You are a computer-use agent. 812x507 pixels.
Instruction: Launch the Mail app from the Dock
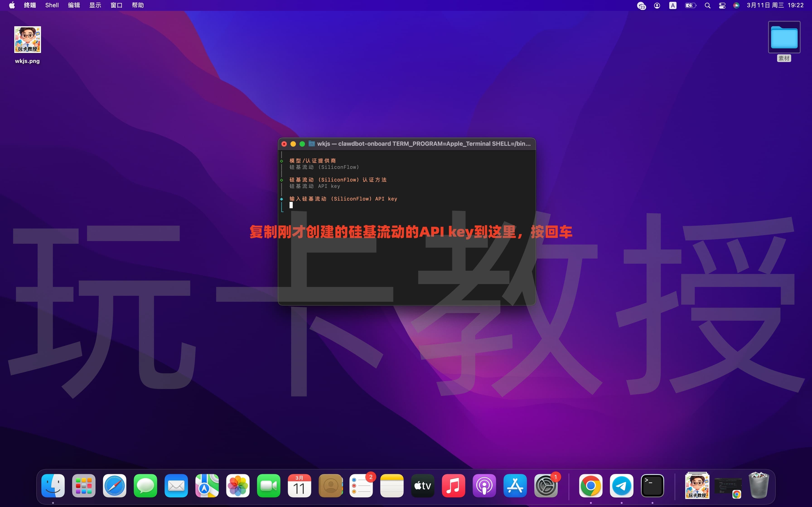[176, 485]
